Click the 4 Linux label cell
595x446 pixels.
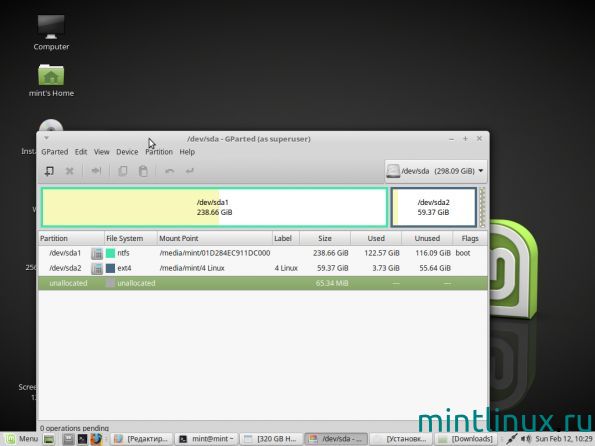point(286,268)
